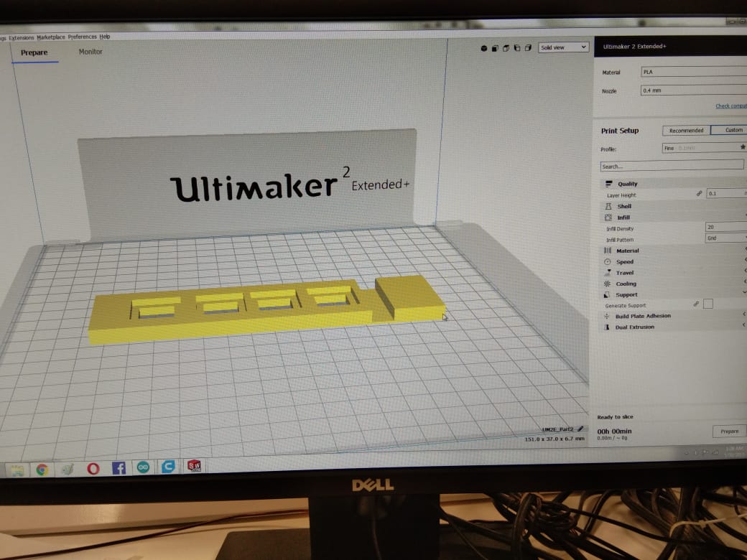Open Opera browser from the taskbar
Image resolution: width=747 pixels, height=560 pixels.
click(93, 469)
